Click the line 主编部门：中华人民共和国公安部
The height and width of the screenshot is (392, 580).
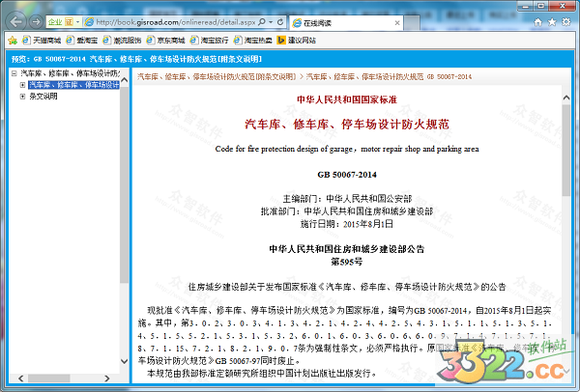pos(347,199)
